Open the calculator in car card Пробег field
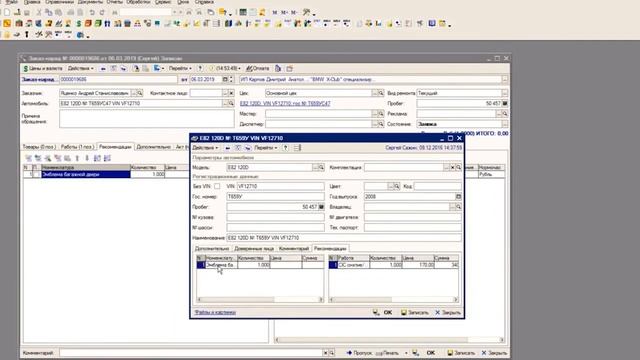This screenshot has width=640, height=360. (x=321, y=207)
